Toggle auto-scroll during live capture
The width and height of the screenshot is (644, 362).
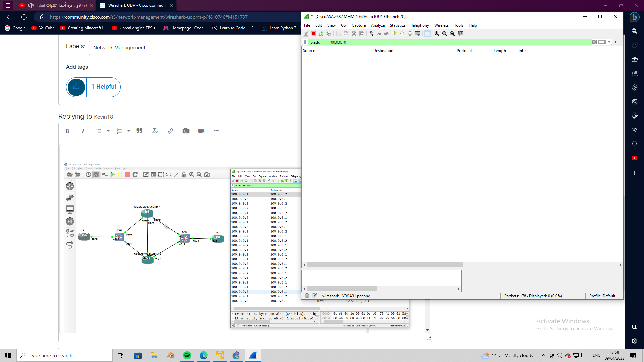tap(418, 34)
